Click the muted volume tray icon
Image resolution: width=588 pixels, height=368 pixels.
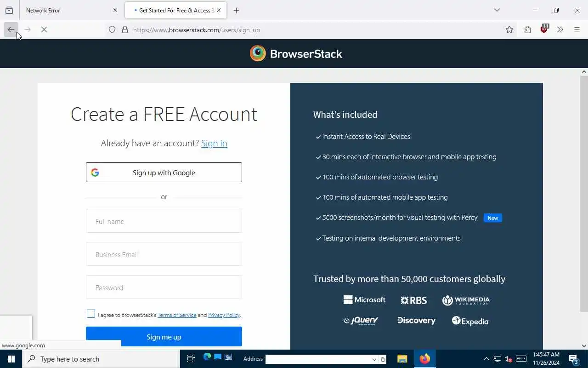click(509, 359)
